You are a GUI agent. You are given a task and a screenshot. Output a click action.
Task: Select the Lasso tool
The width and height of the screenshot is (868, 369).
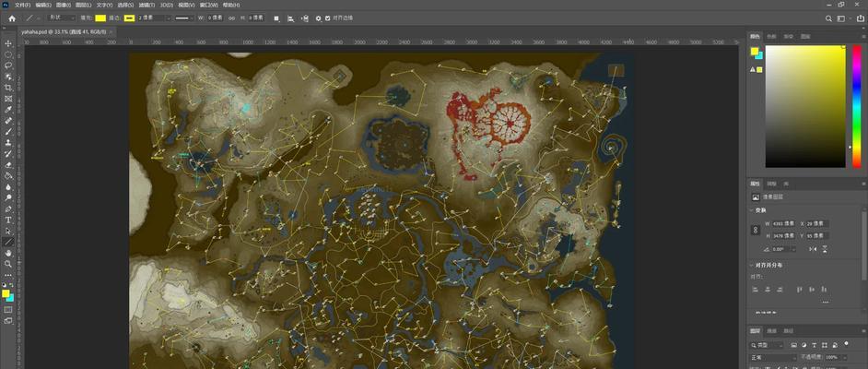tap(8, 65)
